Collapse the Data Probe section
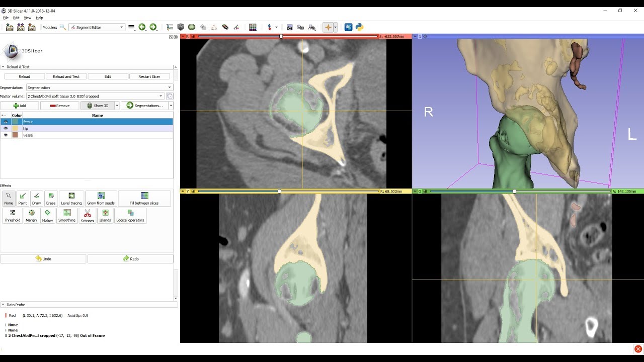The image size is (644, 362). (x=3, y=305)
